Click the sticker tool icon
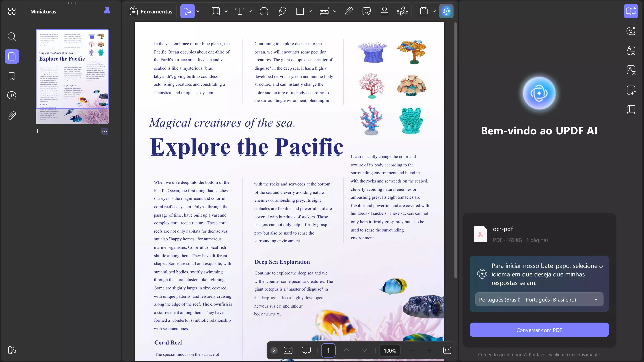644x362 pixels. tap(366, 11)
